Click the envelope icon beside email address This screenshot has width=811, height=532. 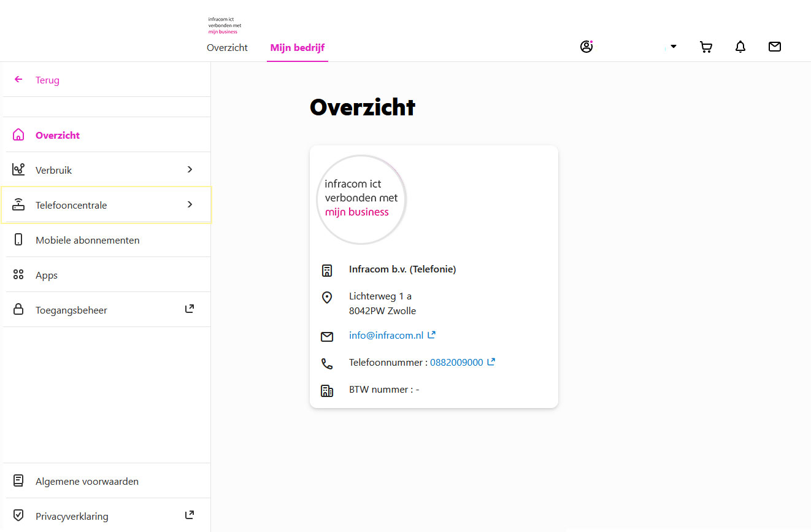pyautogui.click(x=327, y=336)
